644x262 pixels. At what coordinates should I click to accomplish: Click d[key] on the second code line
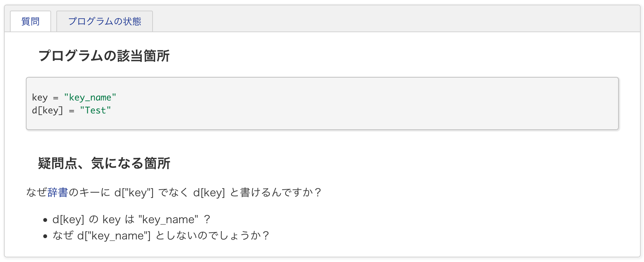pos(47,110)
